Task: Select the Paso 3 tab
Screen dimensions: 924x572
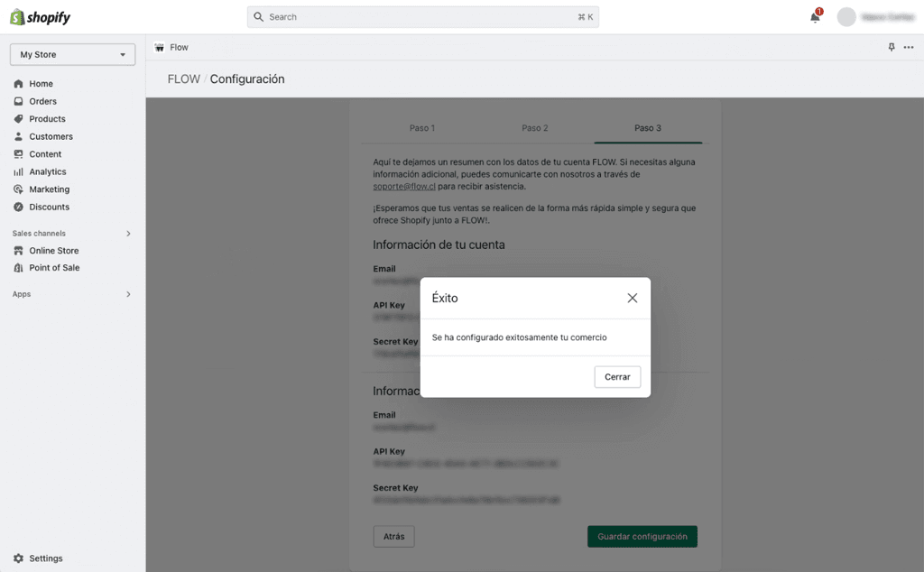Action: point(648,128)
